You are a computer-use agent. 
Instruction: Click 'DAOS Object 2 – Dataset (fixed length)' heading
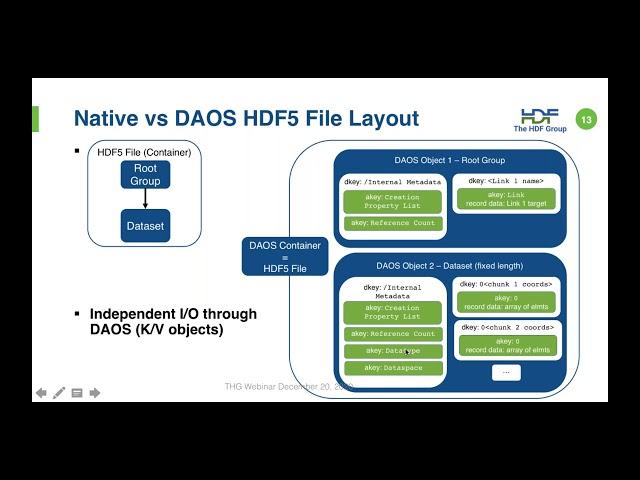tap(449, 266)
